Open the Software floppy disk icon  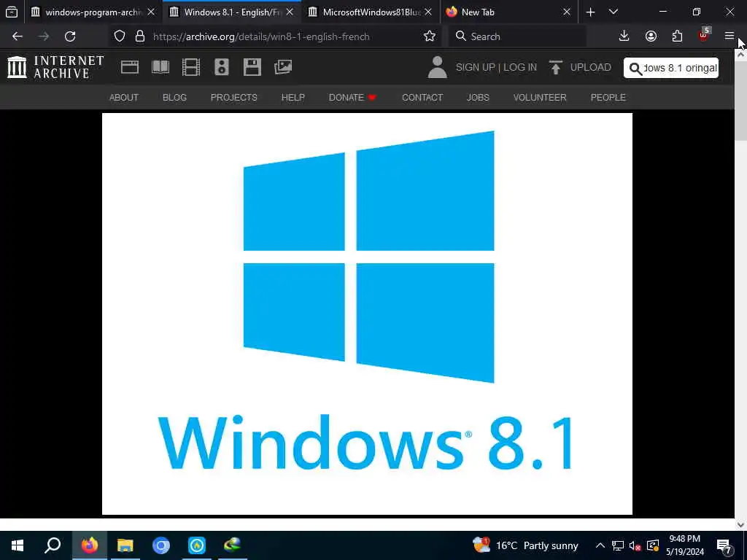point(252,67)
